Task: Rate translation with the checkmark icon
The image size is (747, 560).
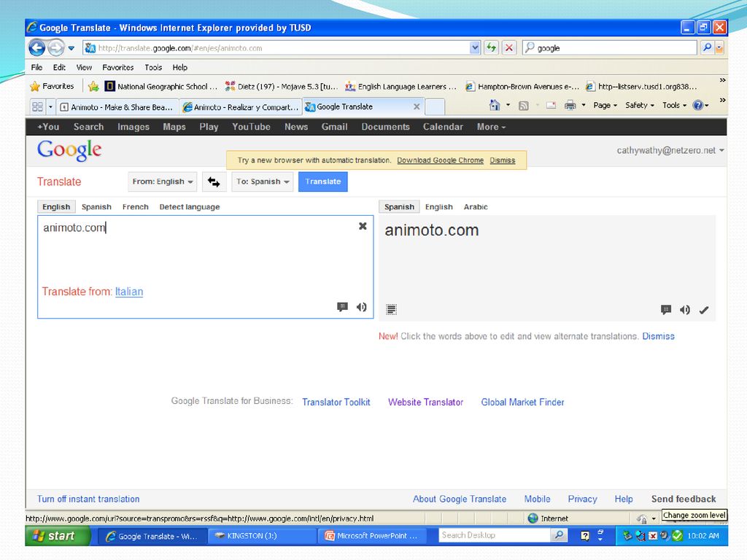Action: click(x=704, y=310)
